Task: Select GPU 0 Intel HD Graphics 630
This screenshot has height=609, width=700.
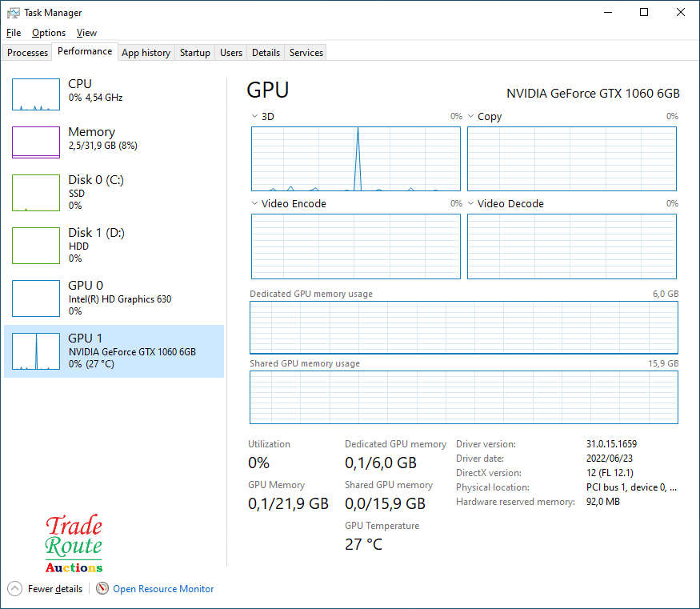Action: click(119, 298)
